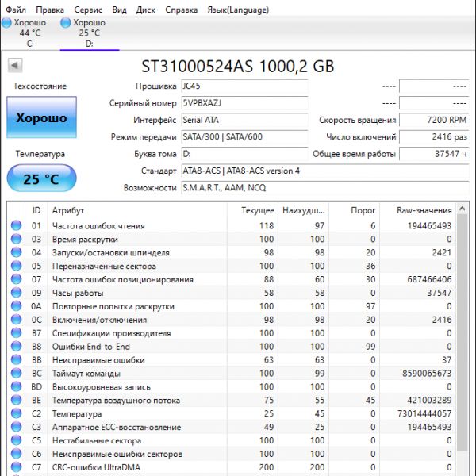Viewport: 476px width, 476px height.
Task: Click status orb for attribute 05 reallocated sectors
Action: 16,267
